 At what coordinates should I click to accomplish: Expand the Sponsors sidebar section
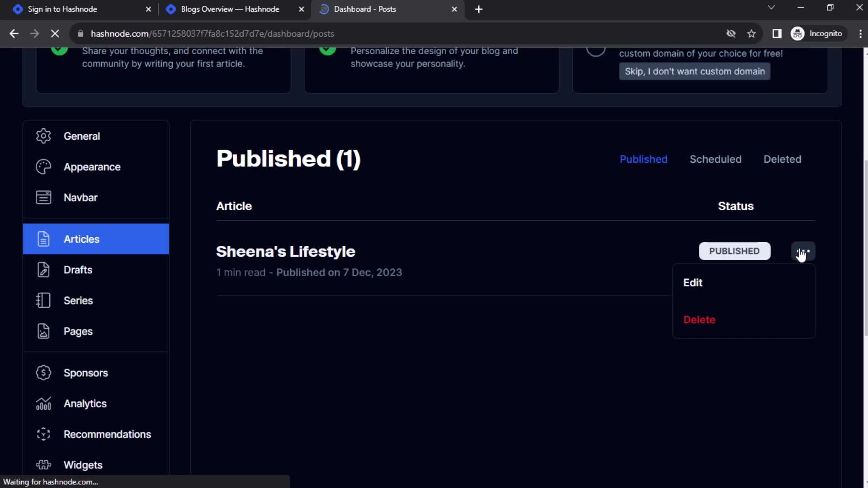click(x=86, y=373)
